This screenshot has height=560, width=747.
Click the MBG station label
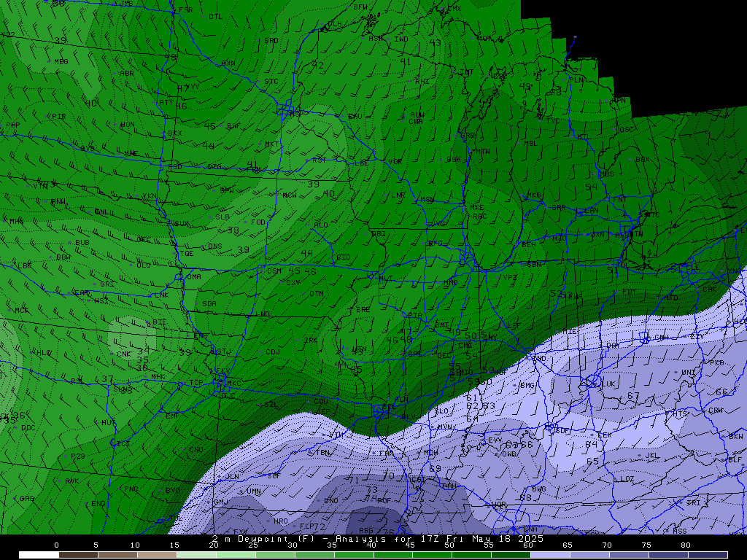click(x=61, y=62)
